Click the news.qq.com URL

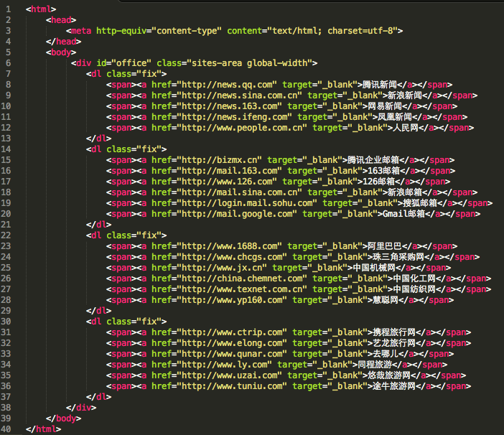(227, 85)
